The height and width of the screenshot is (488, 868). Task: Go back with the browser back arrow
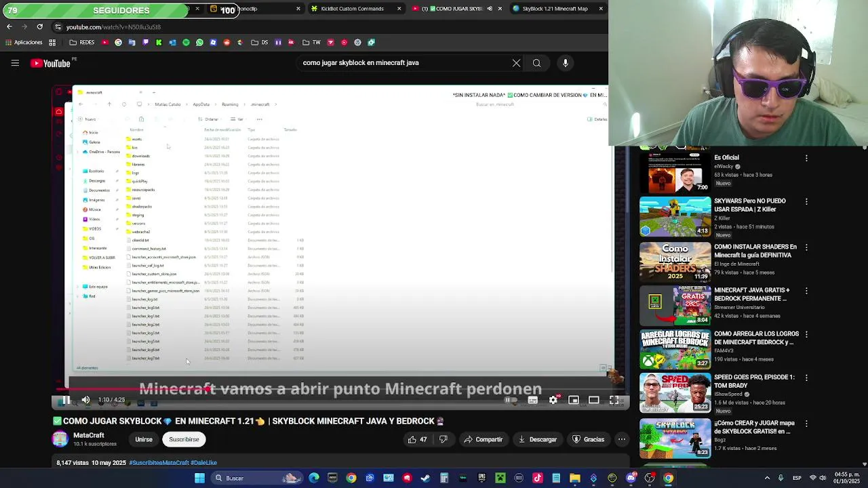9,27
